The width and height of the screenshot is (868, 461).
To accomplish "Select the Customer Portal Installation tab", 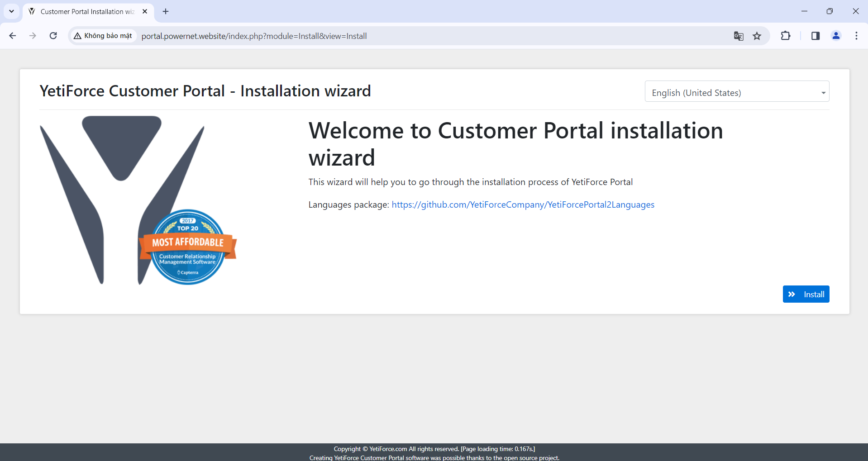I will (x=86, y=12).
